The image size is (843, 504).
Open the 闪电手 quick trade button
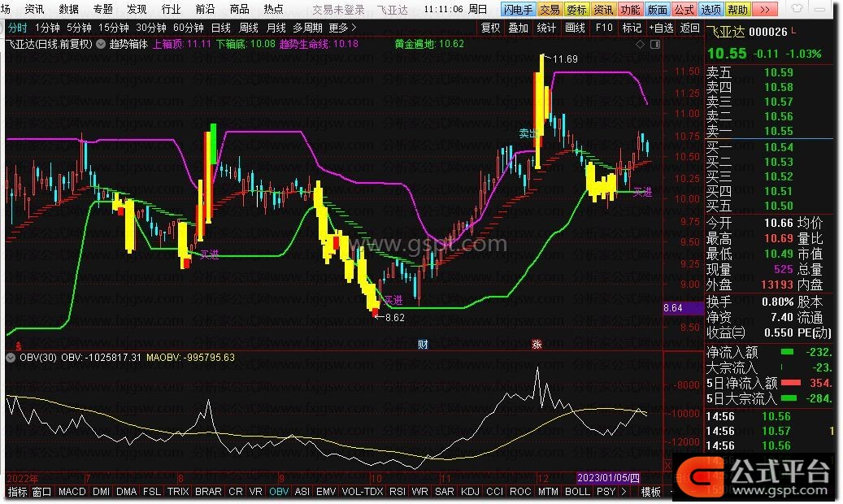(519, 10)
